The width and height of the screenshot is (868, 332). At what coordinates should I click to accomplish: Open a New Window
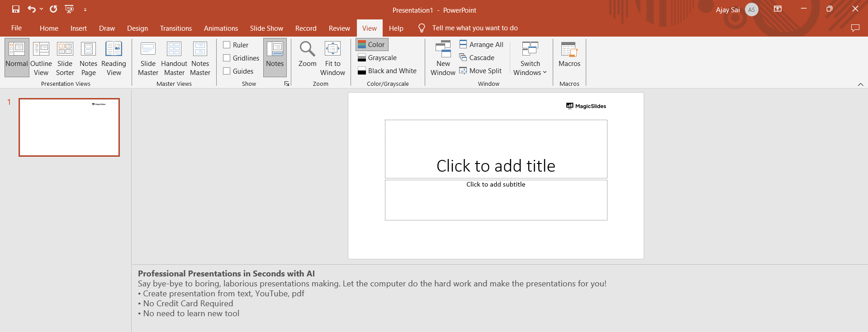pos(443,58)
